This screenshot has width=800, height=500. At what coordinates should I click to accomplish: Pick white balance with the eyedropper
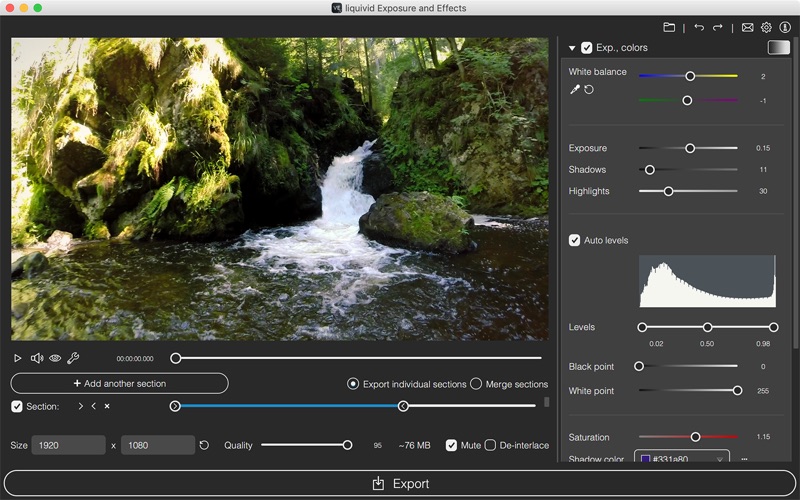click(575, 90)
